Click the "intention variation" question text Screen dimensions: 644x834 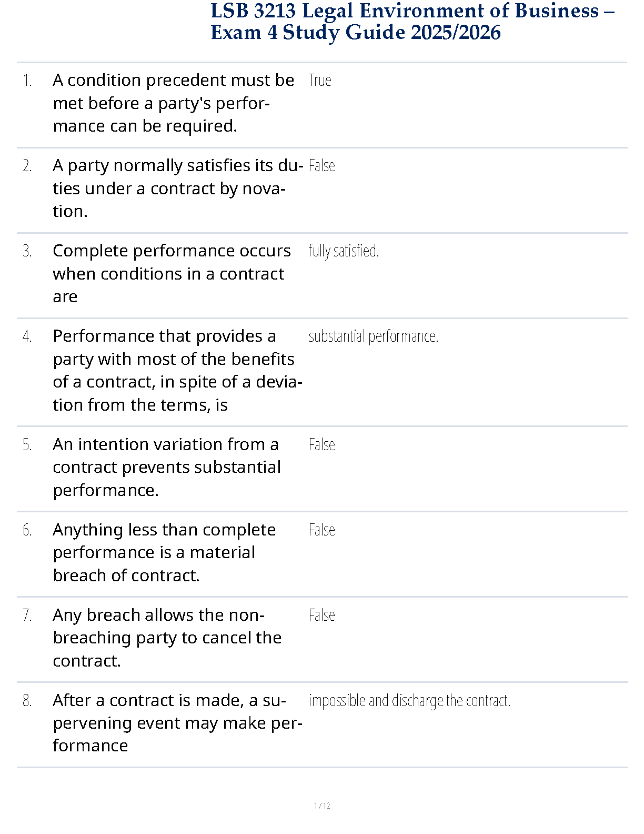(x=167, y=468)
